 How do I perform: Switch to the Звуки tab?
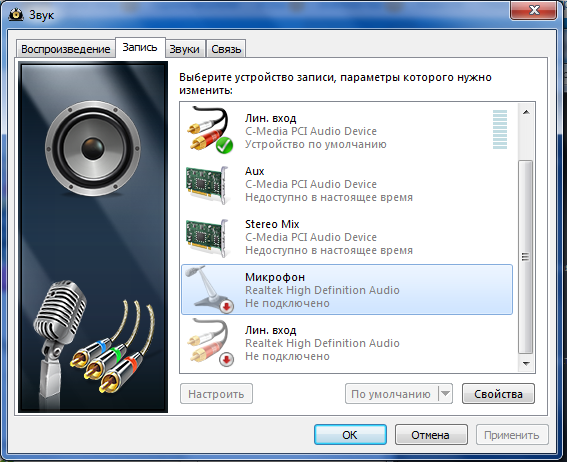(184, 49)
